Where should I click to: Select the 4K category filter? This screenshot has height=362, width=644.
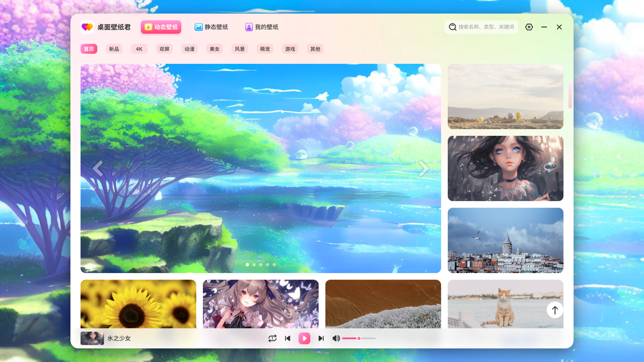(139, 49)
